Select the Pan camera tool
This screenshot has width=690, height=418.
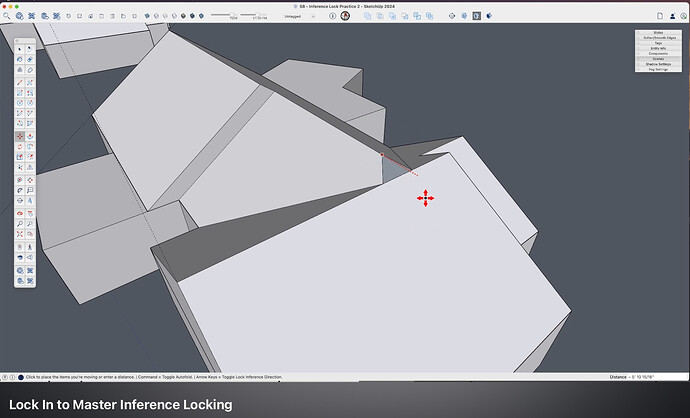click(x=30, y=213)
